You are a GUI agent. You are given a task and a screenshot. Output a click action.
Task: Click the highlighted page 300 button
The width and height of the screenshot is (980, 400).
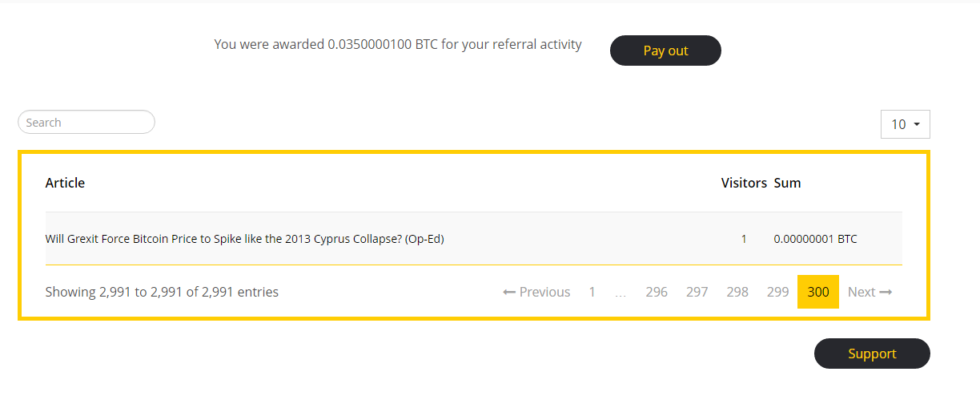(818, 292)
